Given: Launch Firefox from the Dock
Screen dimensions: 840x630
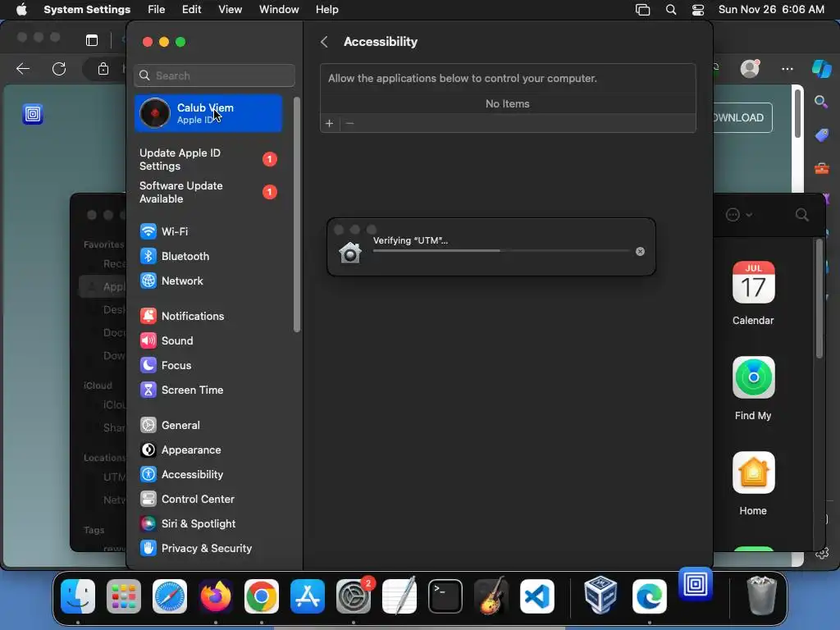Looking at the screenshot, I should coord(216,596).
